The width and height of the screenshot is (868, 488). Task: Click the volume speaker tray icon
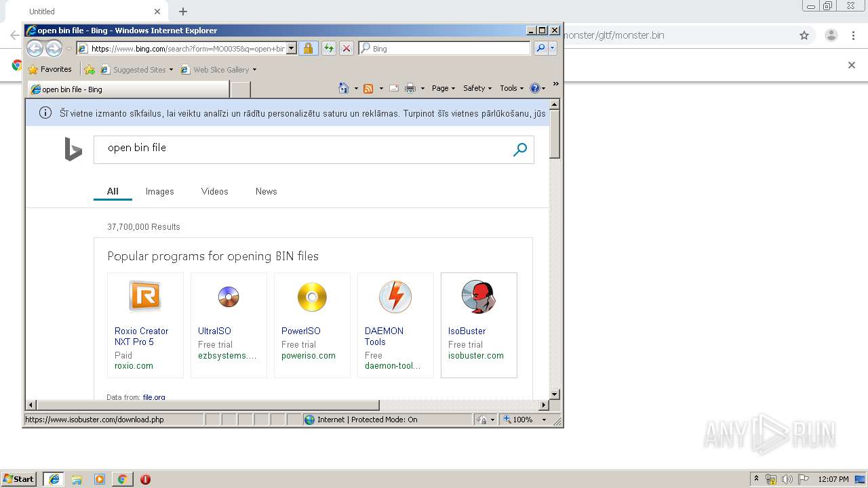point(787,479)
